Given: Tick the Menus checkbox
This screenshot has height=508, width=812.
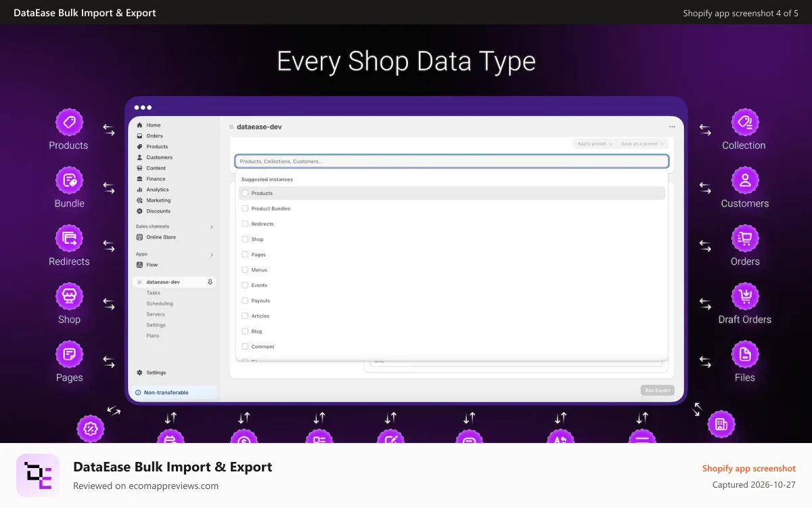Looking at the screenshot, I should click(x=245, y=270).
